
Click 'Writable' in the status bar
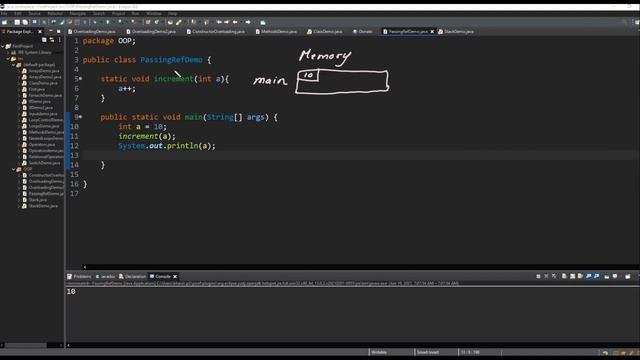tap(379, 352)
